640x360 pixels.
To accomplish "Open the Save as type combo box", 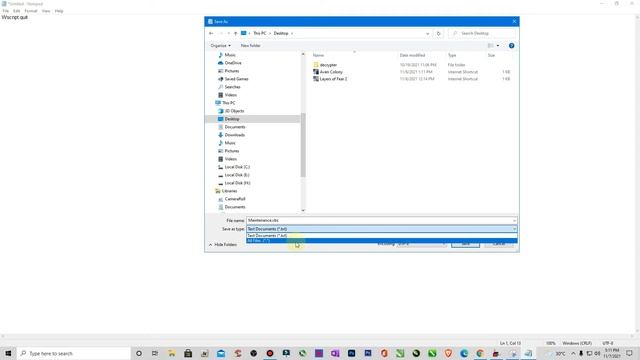I will (x=382, y=229).
